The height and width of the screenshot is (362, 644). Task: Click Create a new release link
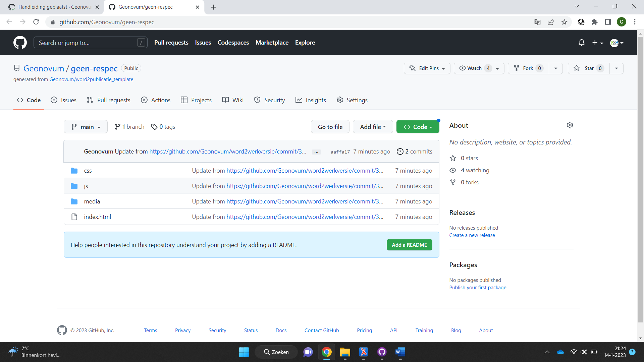[x=472, y=235]
